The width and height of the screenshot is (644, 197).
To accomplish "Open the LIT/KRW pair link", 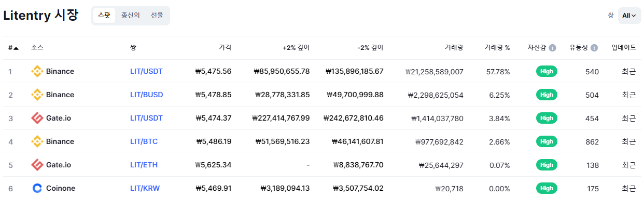I will click(x=146, y=188).
